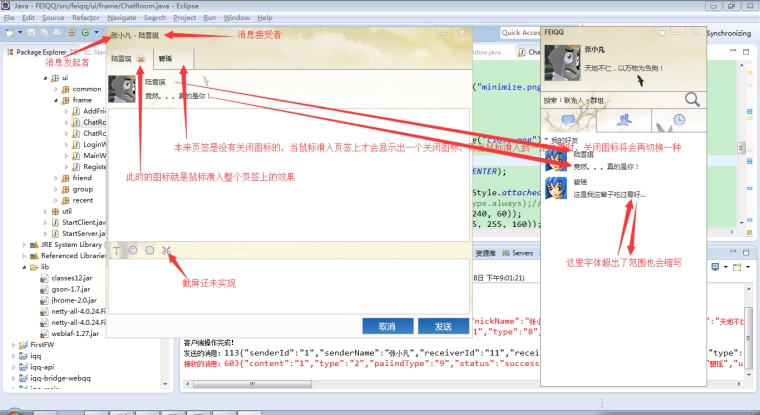Open the Project menu

click(185, 17)
